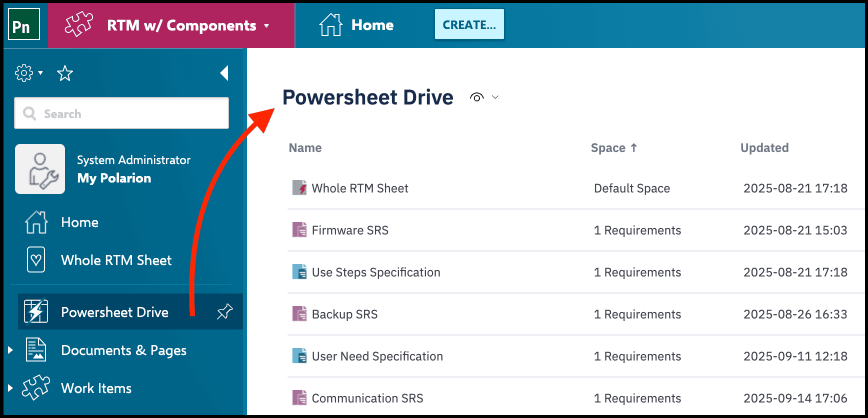Expand the Work Items tree arrow

[x=10, y=388]
